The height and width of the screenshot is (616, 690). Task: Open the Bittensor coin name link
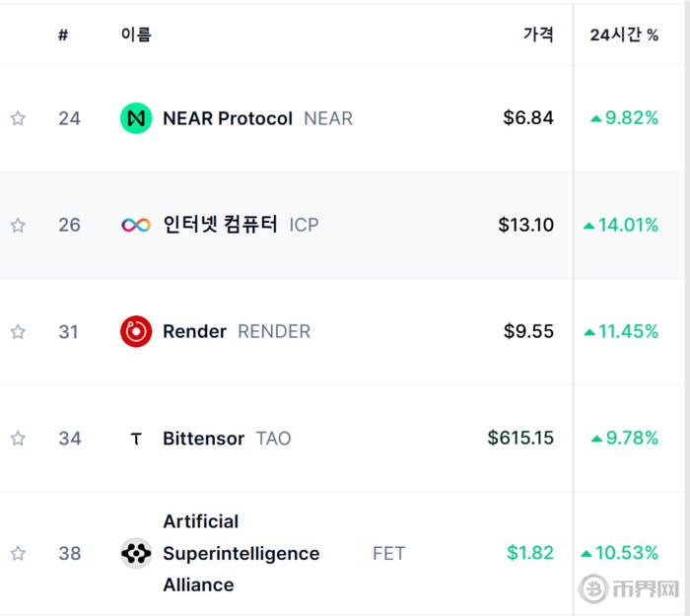click(203, 439)
